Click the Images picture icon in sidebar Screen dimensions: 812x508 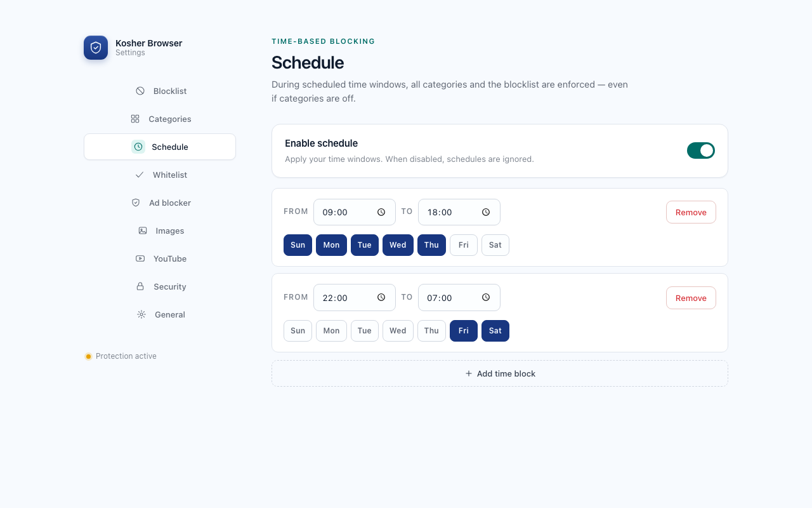point(143,231)
